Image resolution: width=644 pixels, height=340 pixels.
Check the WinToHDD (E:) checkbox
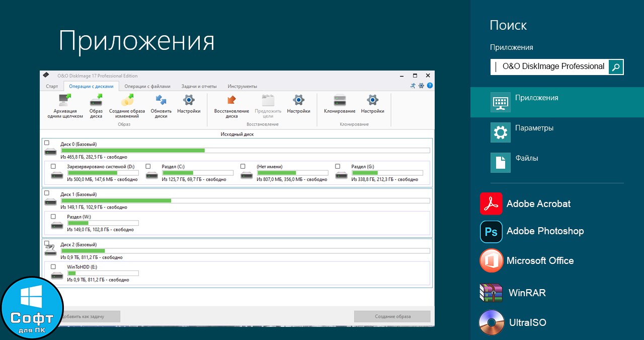(53, 267)
